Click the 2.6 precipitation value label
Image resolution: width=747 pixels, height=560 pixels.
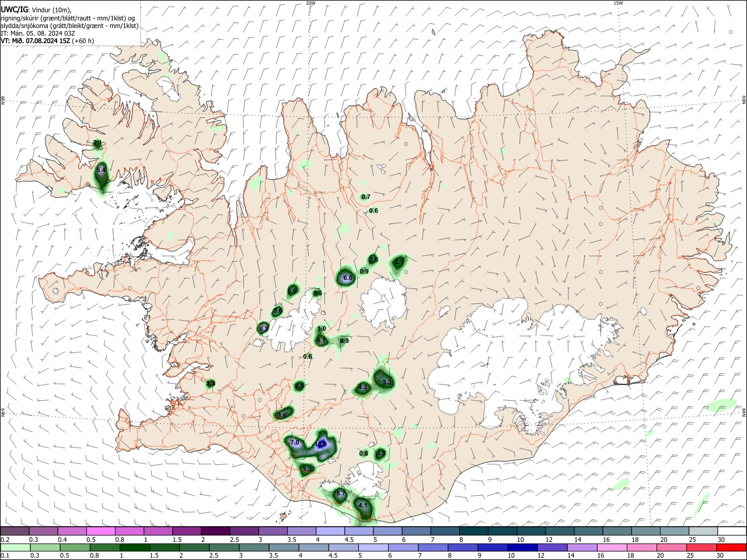point(373,260)
